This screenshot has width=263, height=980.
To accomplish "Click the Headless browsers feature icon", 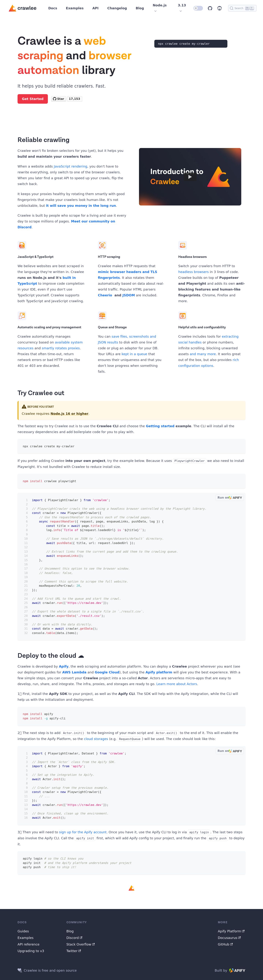I will point(182,245).
